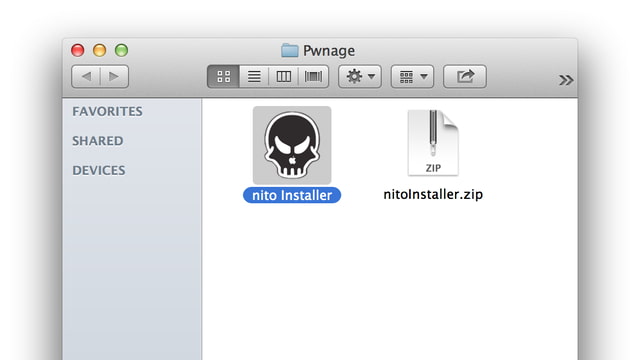Click the 'nito Installer' file name label

(x=292, y=195)
